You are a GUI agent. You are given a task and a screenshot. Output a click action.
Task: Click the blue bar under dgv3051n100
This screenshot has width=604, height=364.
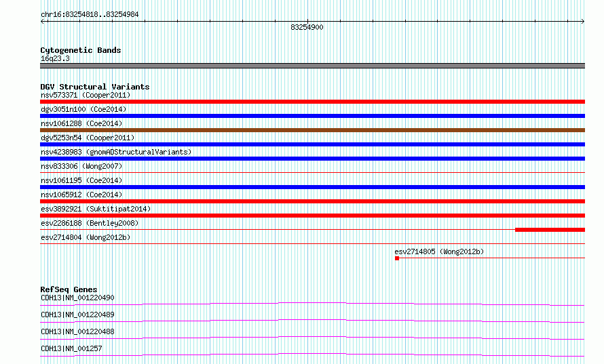[312, 116]
